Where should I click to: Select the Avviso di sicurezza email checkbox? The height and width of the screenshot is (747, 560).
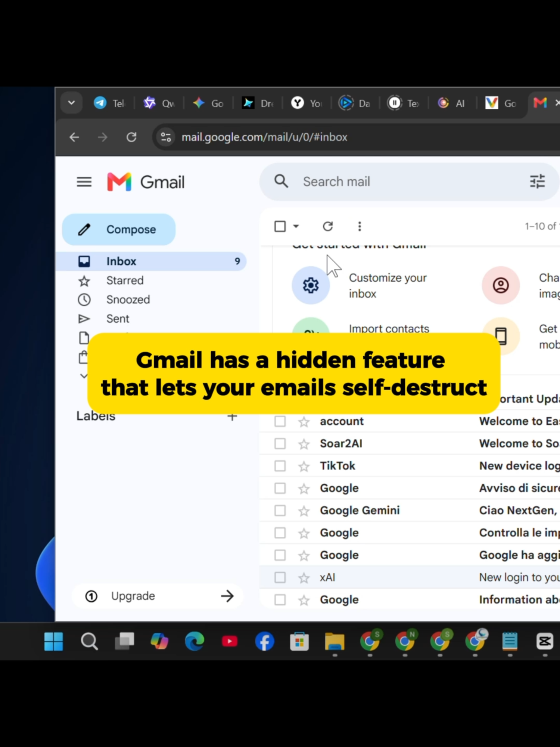tap(280, 488)
